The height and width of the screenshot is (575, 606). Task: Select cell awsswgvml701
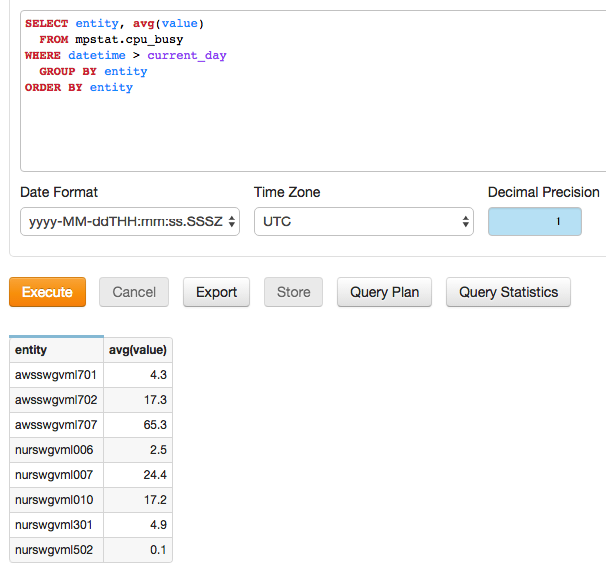(56, 375)
